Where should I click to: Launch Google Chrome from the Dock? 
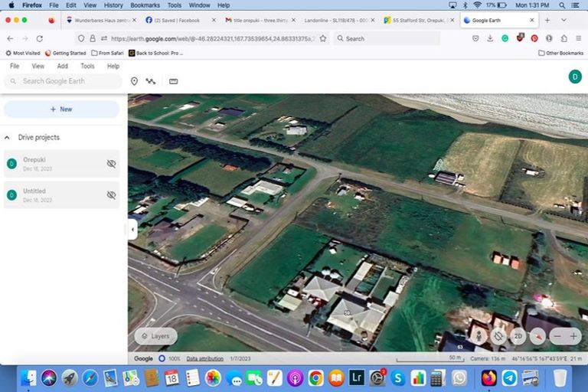pos(315,378)
